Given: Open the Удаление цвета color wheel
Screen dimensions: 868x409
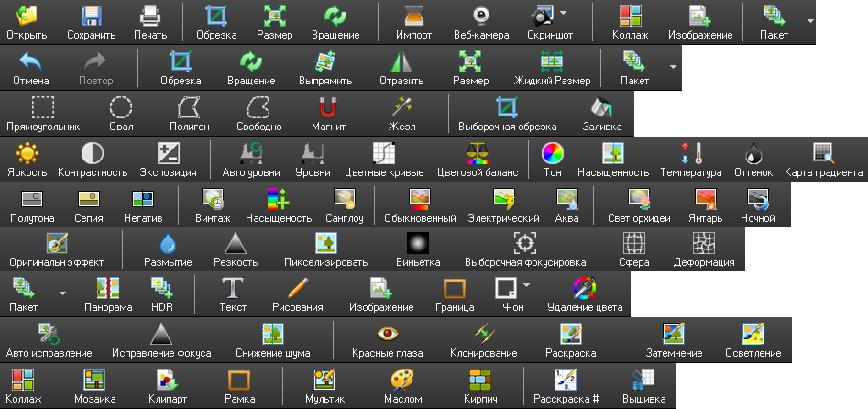Looking at the screenshot, I should coord(584,288).
